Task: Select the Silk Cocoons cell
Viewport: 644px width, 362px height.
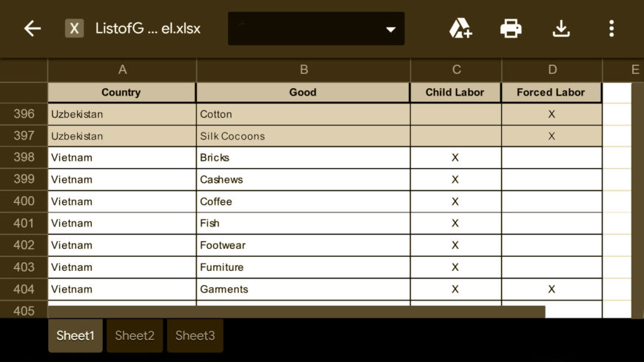Action: (303, 136)
